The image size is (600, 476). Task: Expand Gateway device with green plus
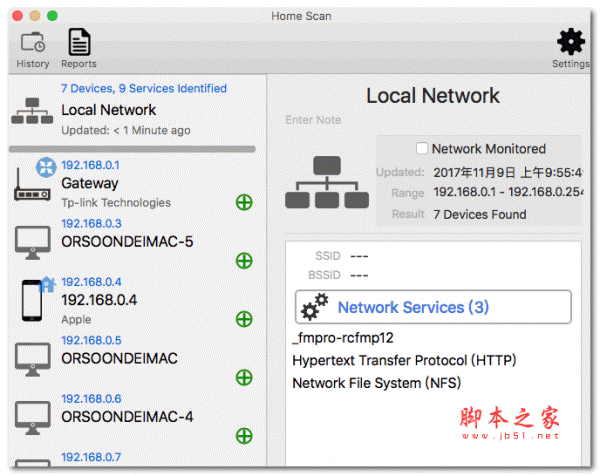coord(243,203)
